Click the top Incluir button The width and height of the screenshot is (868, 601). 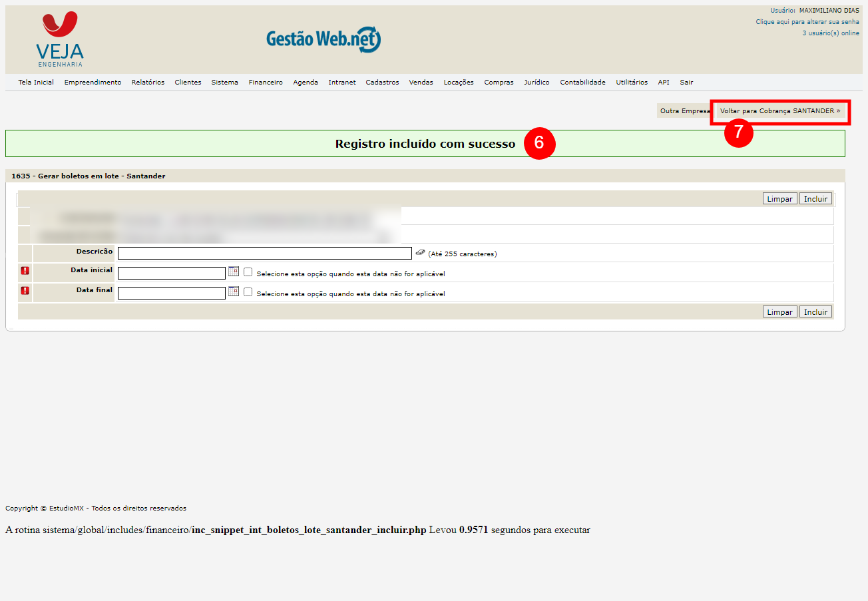pos(815,199)
